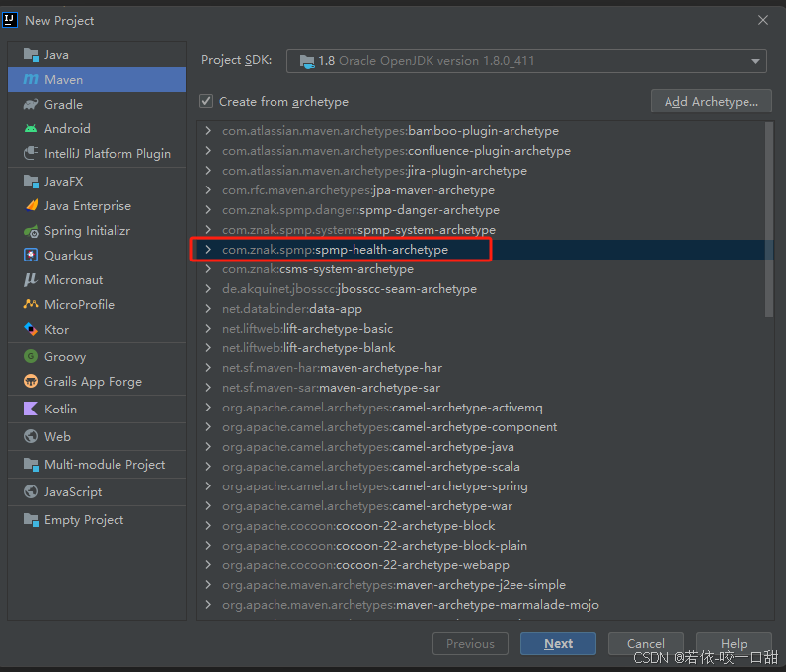Select the Ktor project icon

click(x=29, y=330)
